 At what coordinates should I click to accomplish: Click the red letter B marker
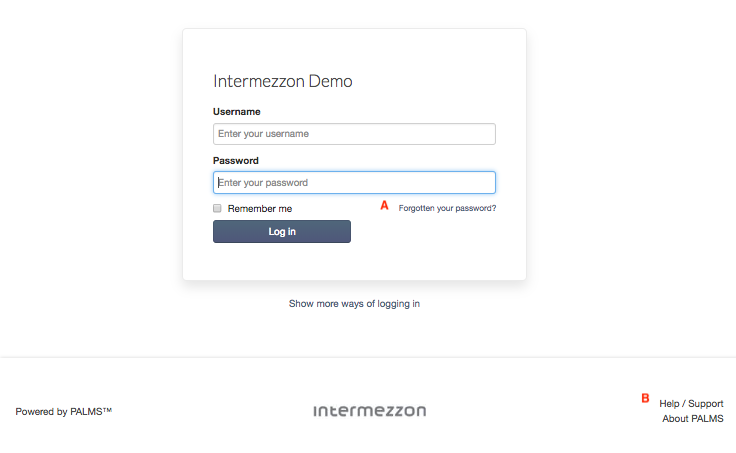645,398
